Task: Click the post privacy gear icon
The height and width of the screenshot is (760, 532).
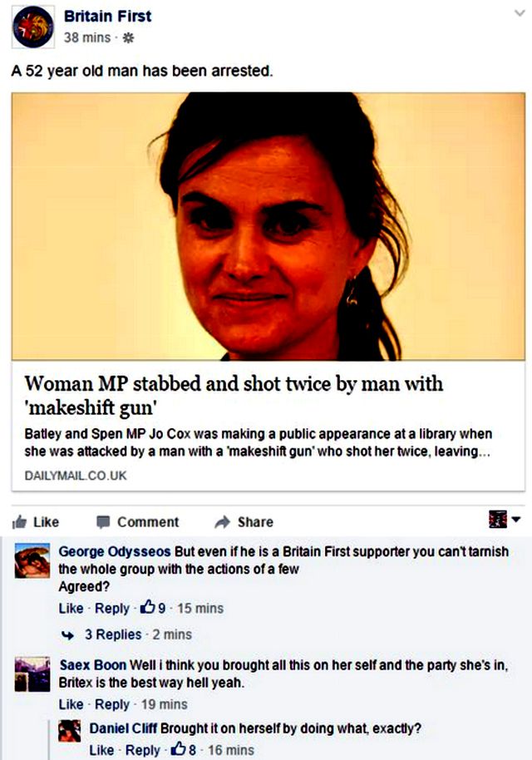Action: click(x=128, y=37)
